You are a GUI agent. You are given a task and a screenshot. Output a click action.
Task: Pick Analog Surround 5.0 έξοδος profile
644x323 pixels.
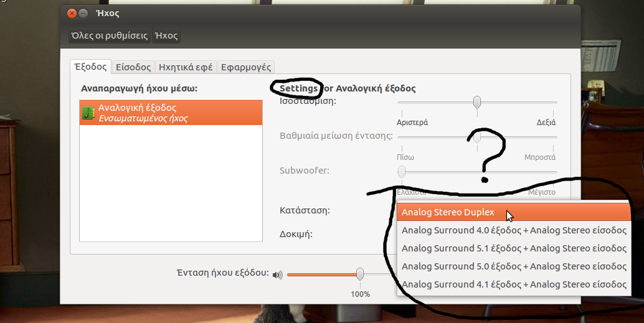pyautogui.click(x=514, y=266)
